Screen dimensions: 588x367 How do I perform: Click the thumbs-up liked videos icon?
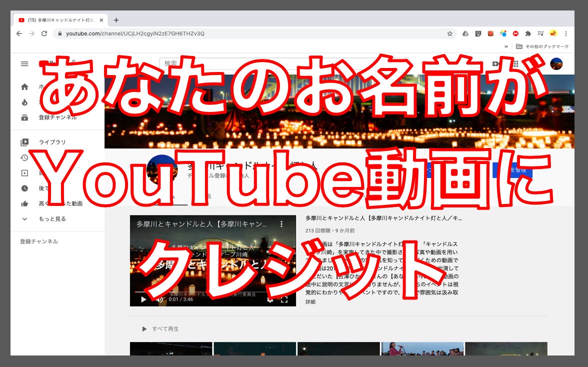point(24,204)
